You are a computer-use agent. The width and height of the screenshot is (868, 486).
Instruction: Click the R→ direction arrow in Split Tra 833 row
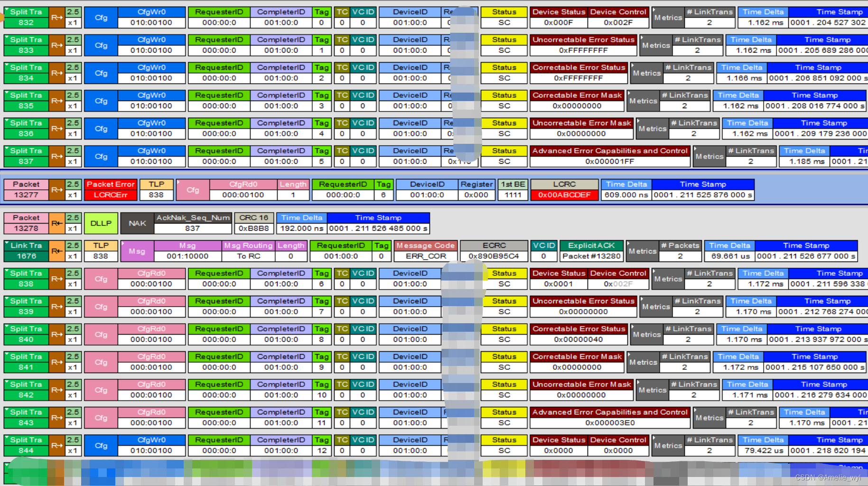coord(57,45)
